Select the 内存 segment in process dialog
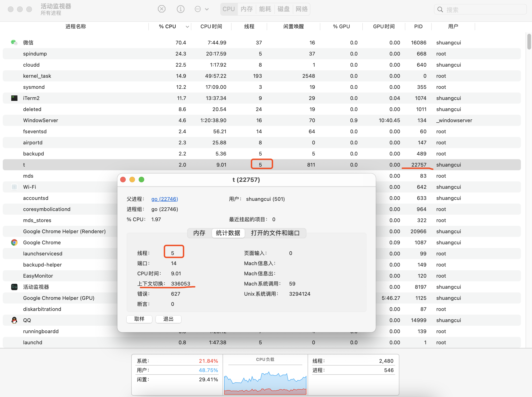Viewport: 532px width, 397px height. [199, 233]
